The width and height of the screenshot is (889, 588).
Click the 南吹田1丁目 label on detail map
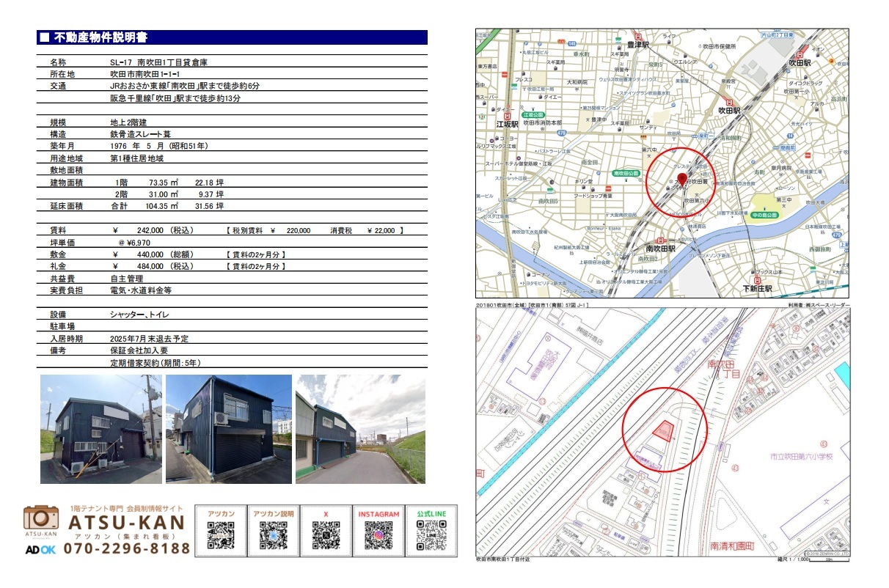725,370
